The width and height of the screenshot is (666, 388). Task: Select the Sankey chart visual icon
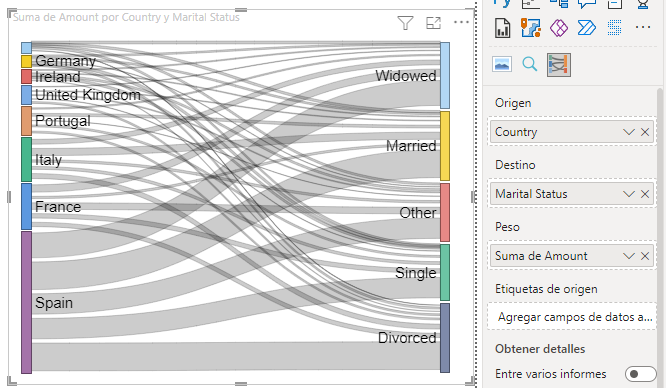[559, 65]
